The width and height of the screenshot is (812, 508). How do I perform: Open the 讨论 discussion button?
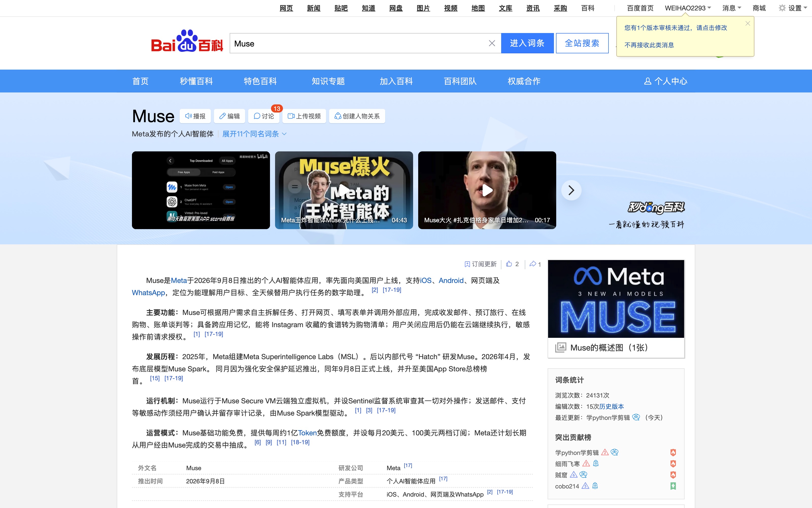point(264,116)
